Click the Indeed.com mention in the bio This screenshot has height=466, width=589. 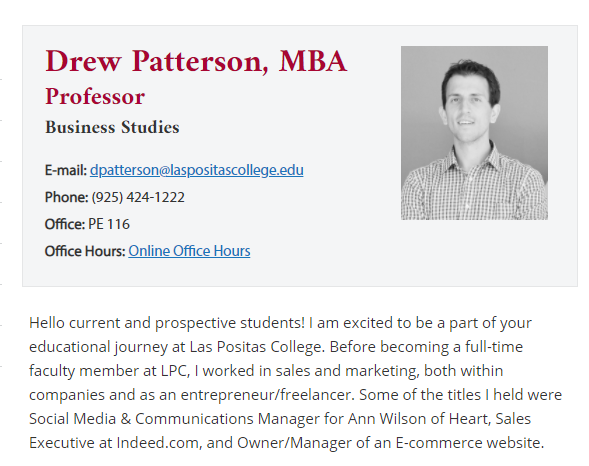coord(159,443)
